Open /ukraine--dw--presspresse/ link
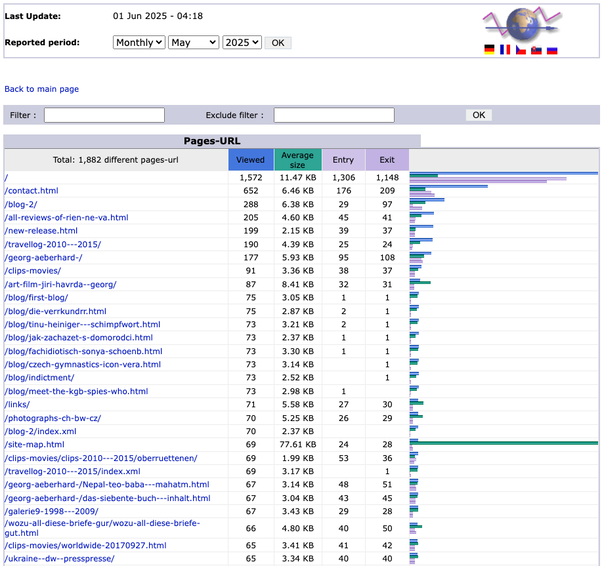The height and width of the screenshot is (566, 604). pyautogui.click(x=59, y=558)
